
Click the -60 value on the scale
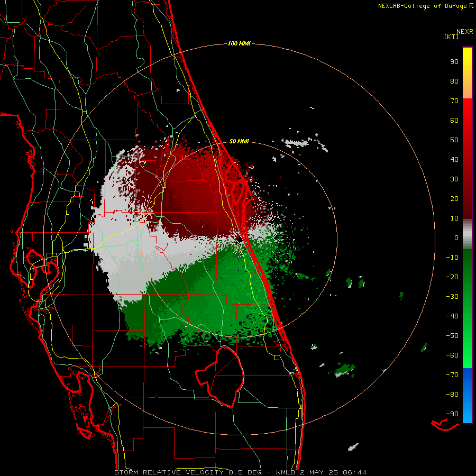click(x=452, y=355)
